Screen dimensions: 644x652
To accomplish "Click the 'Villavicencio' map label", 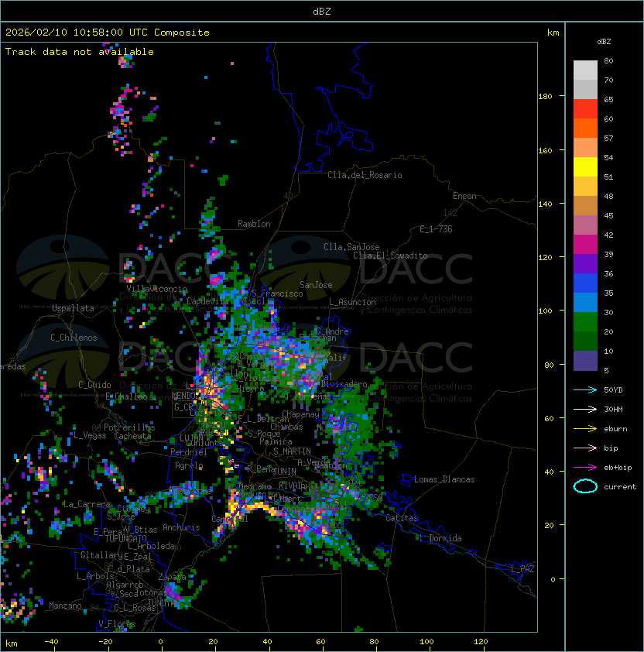I will click(x=156, y=289).
